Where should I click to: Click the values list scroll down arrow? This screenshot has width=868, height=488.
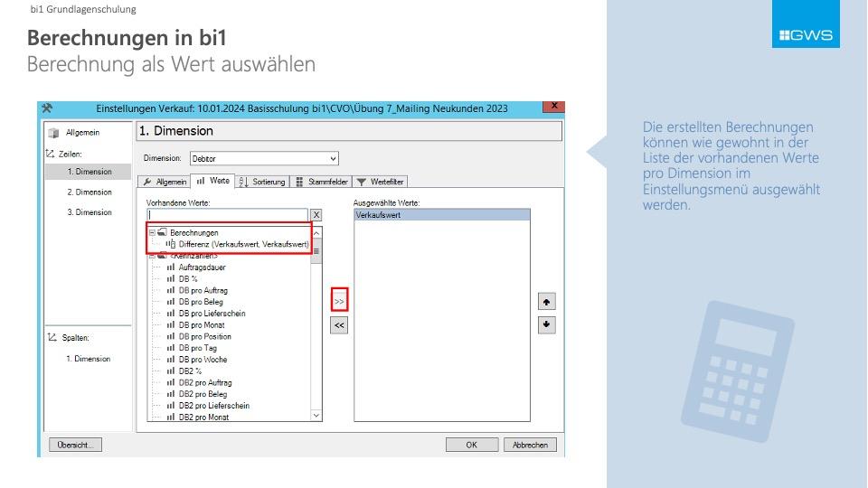316,416
